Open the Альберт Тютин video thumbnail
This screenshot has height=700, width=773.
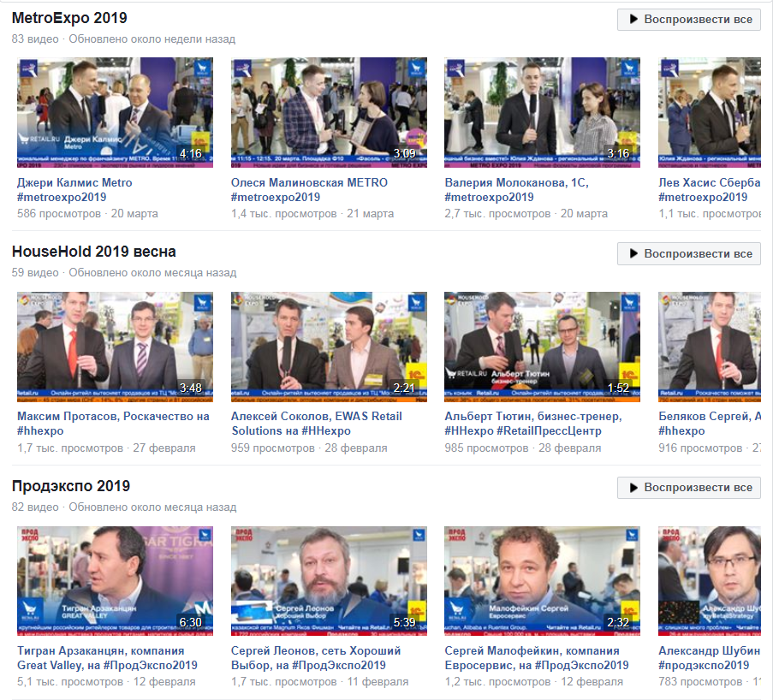pyautogui.click(x=542, y=347)
